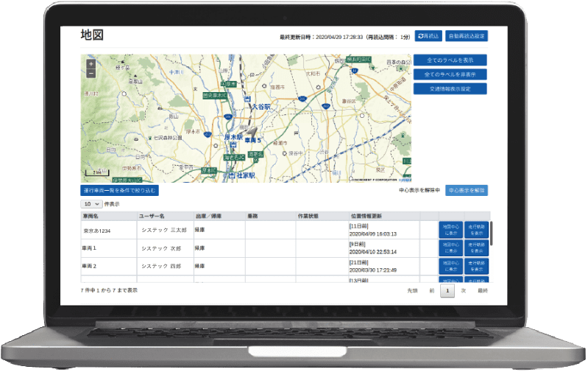Click the map zoom out minus button
This screenshot has width=588, height=372.
pos(91,73)
